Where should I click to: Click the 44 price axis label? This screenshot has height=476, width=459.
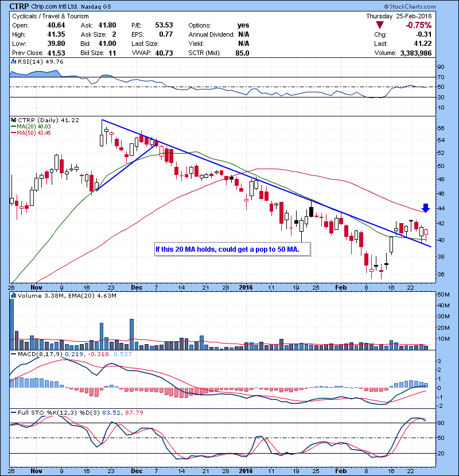(441, 209)
